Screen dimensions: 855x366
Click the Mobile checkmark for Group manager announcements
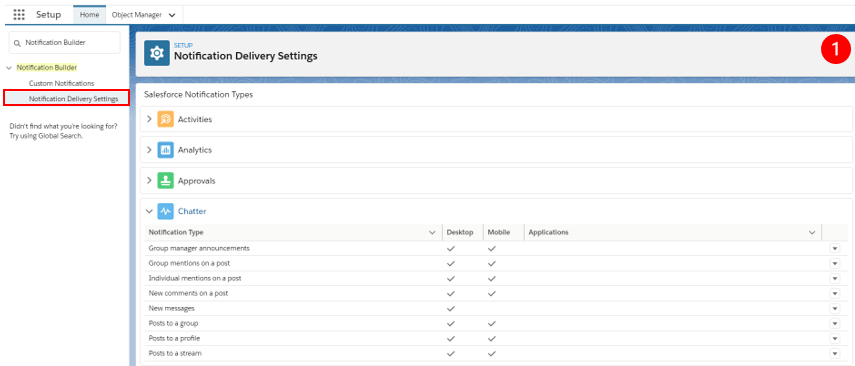492,248
